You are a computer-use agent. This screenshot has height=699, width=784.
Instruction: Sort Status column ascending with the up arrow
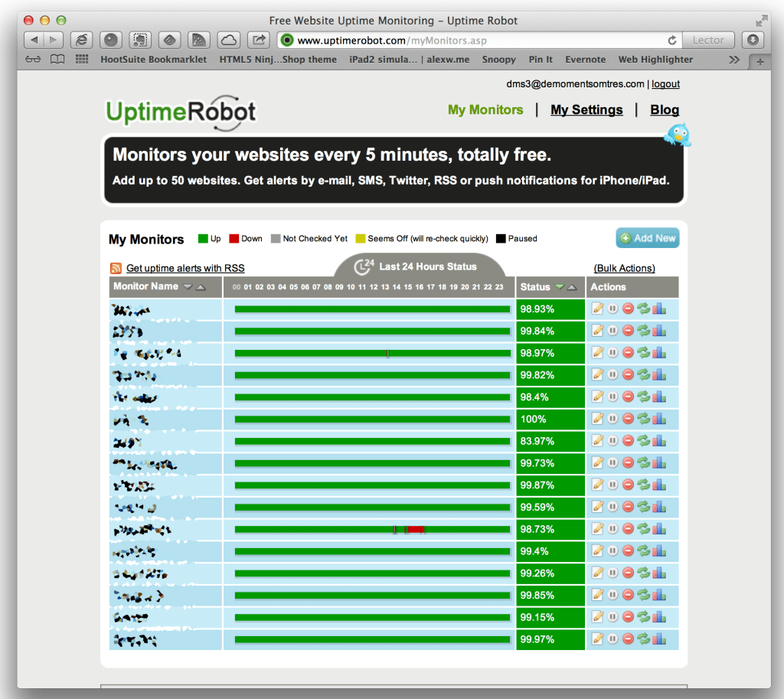572,287
